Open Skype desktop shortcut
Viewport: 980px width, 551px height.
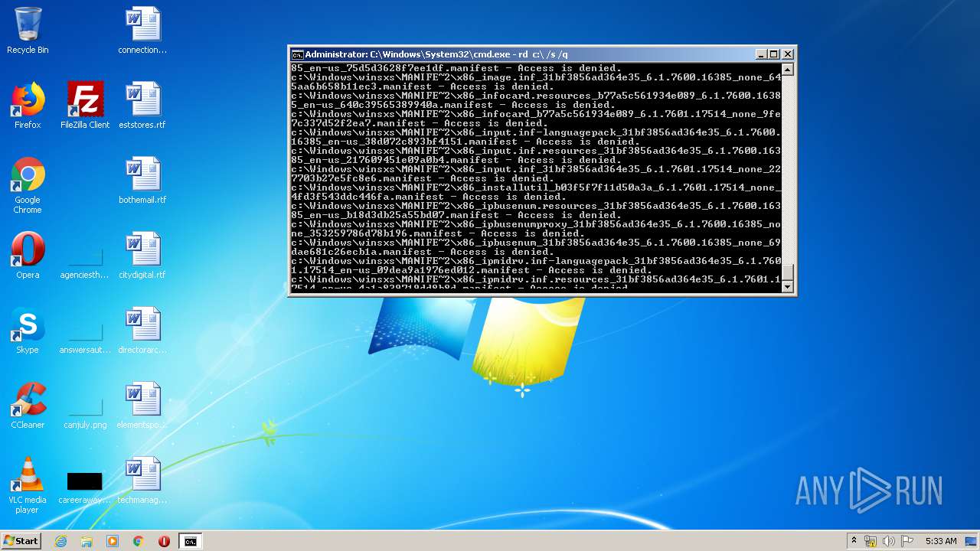[x=28, y=331]
